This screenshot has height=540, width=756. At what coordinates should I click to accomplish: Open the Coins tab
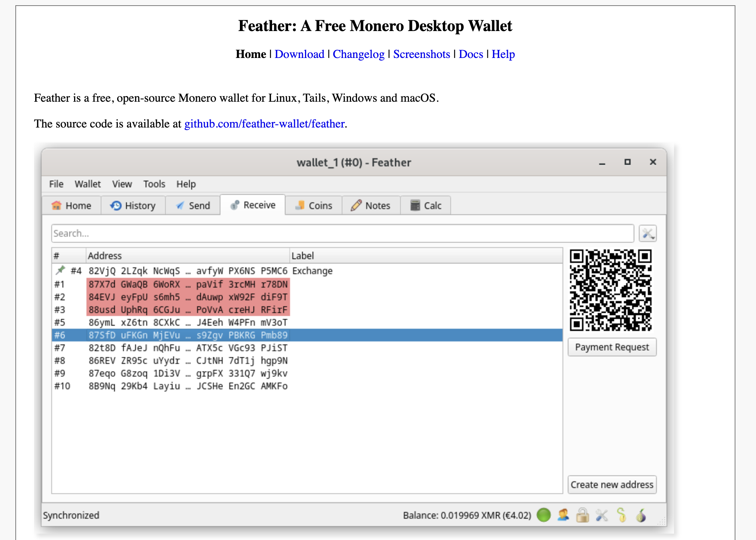pos(314,206)
